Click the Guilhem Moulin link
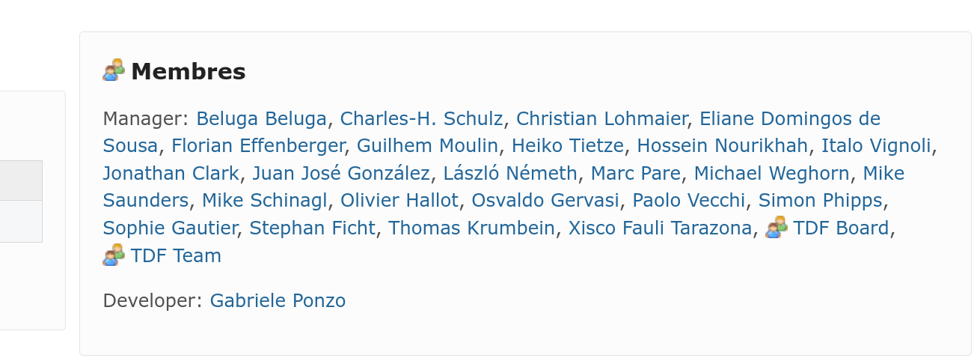The width and height of the screenshot is (980, 358). pyautogui.click(x=427, y=146)
